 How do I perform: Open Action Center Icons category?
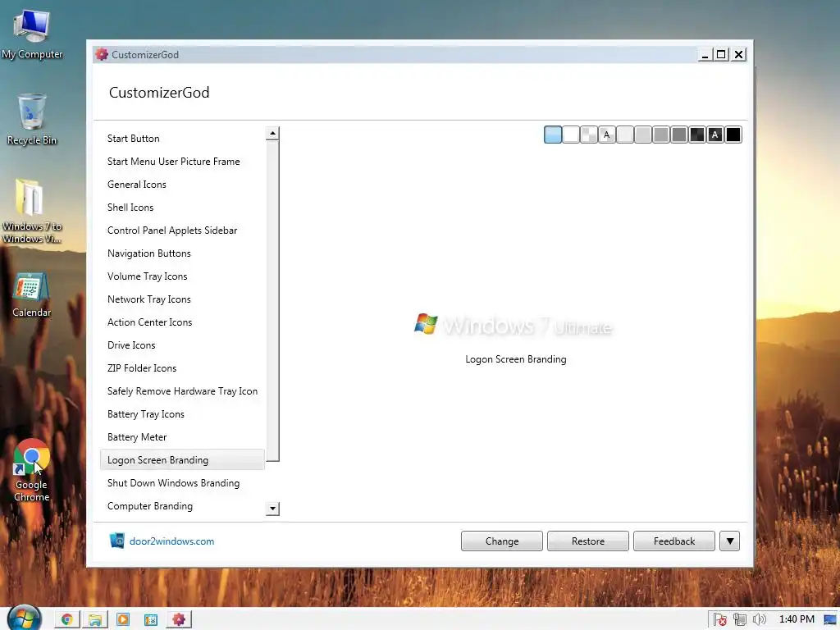click(183, 322)
